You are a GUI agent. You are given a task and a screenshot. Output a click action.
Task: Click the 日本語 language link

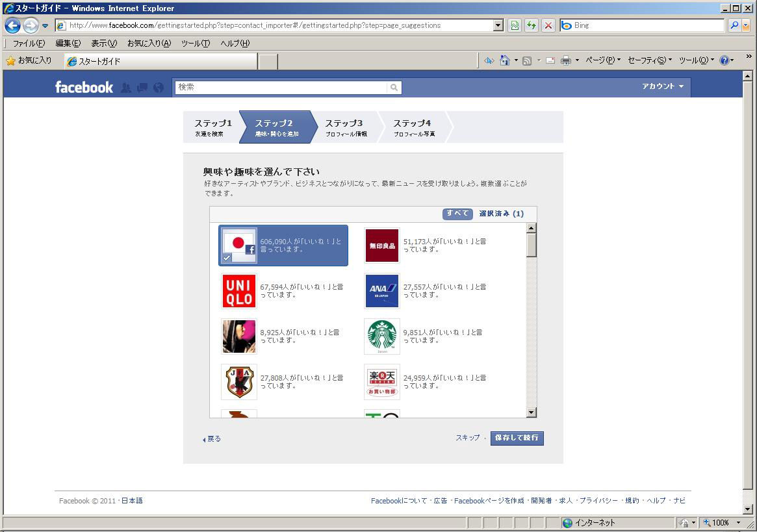[x=132, y=501]
